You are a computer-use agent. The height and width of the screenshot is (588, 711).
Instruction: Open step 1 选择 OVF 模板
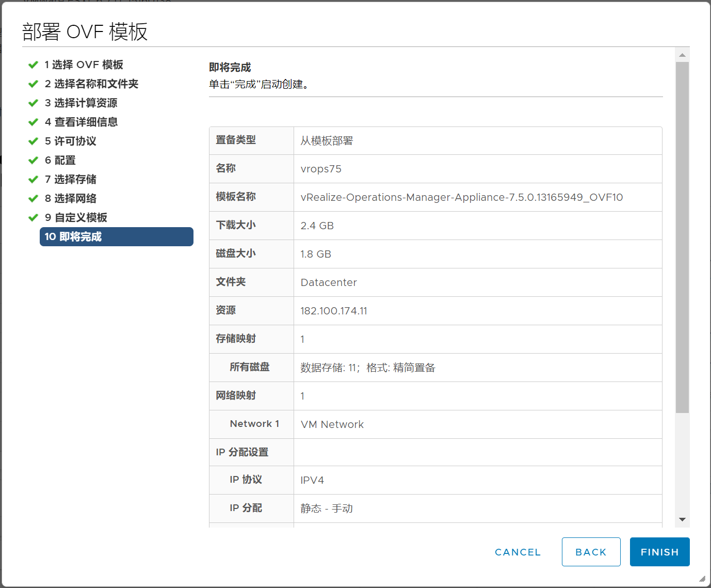click(84, 65)
